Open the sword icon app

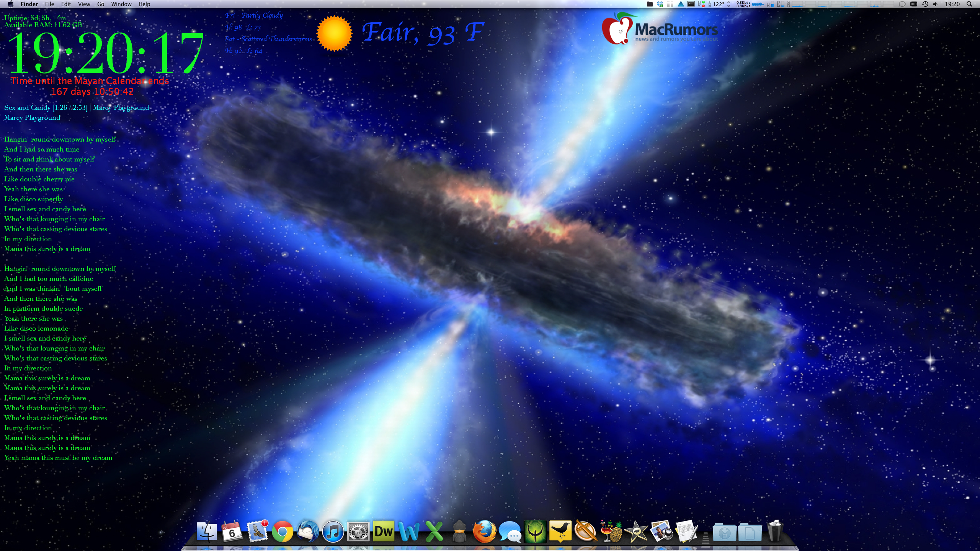(x=586, y=531)
